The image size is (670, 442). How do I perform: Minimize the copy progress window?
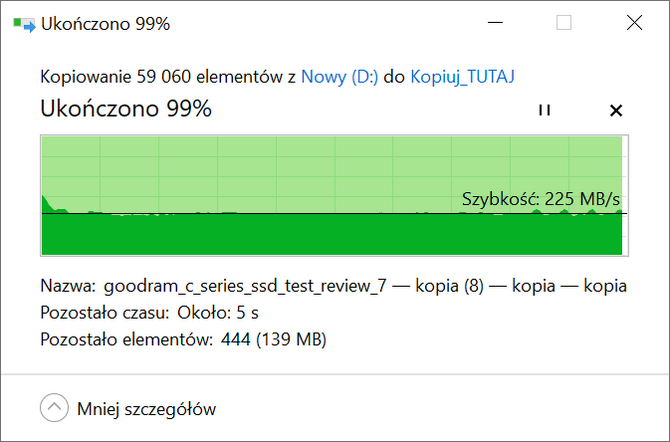(495, 23)
